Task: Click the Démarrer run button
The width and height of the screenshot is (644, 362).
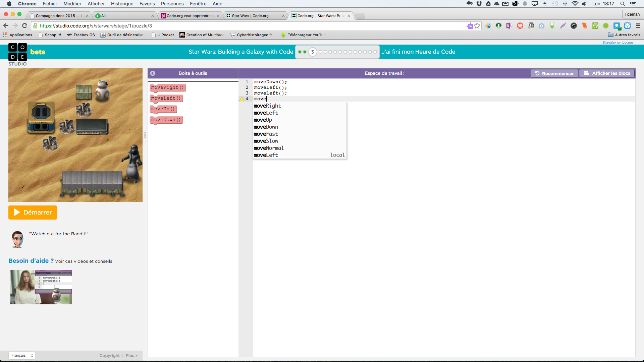Action: 33,213
